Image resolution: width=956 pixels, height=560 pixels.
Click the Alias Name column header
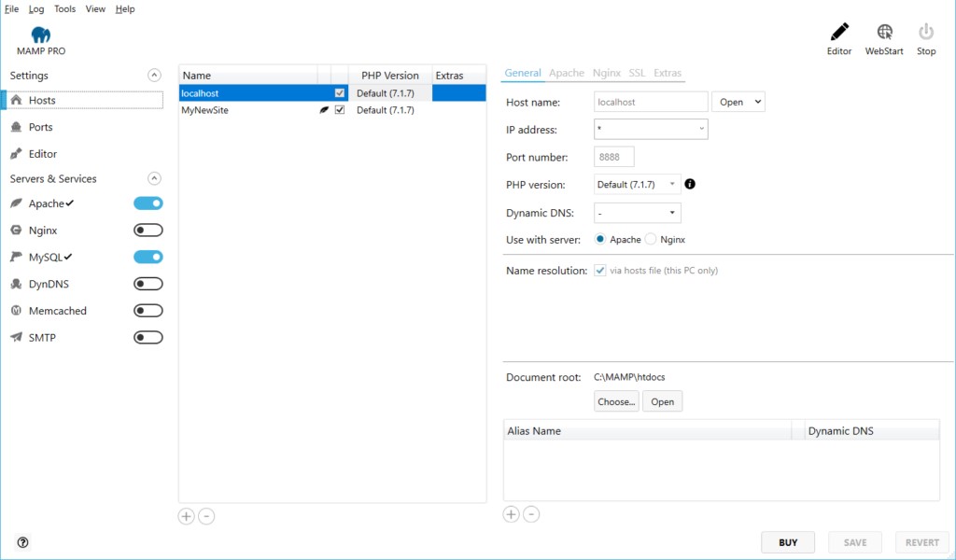coord(647,431)
